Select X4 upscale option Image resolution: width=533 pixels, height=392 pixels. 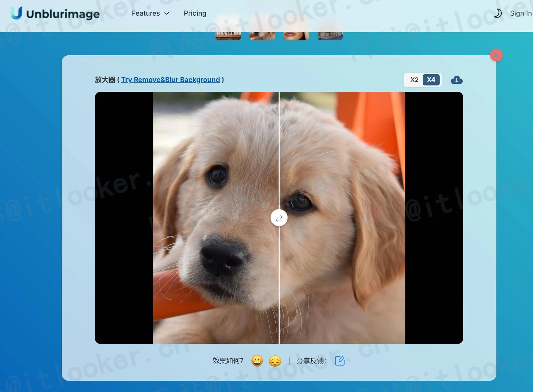click(431, 80)
